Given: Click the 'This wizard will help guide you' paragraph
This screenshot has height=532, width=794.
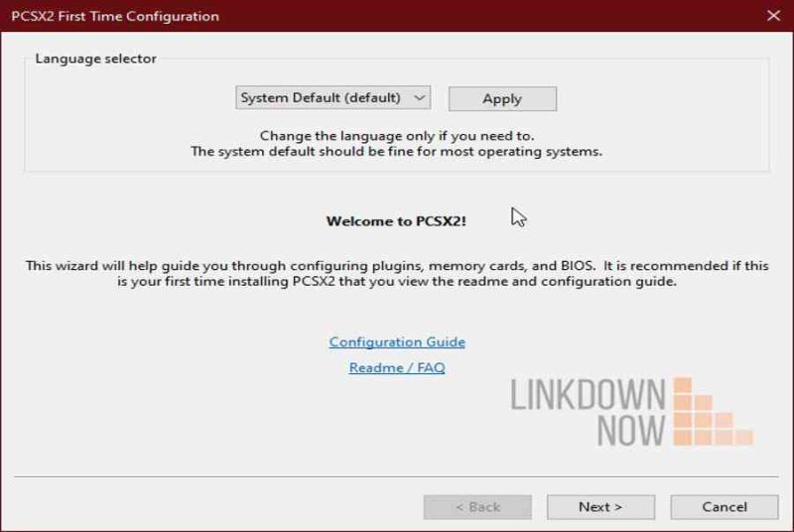Looking at the screenshot, I should click(x=397, y=273).
